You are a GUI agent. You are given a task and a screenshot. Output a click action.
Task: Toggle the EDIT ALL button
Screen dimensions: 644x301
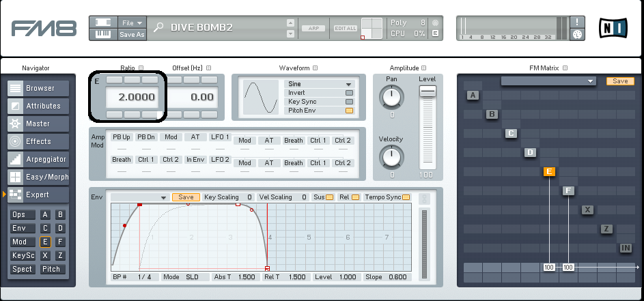[346, 29]
